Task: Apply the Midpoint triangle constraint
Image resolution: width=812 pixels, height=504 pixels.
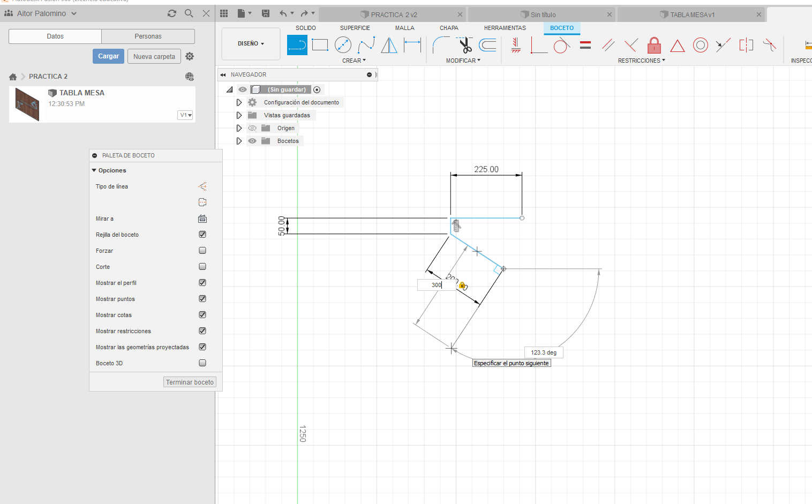Action: click(x=677, y=46)
